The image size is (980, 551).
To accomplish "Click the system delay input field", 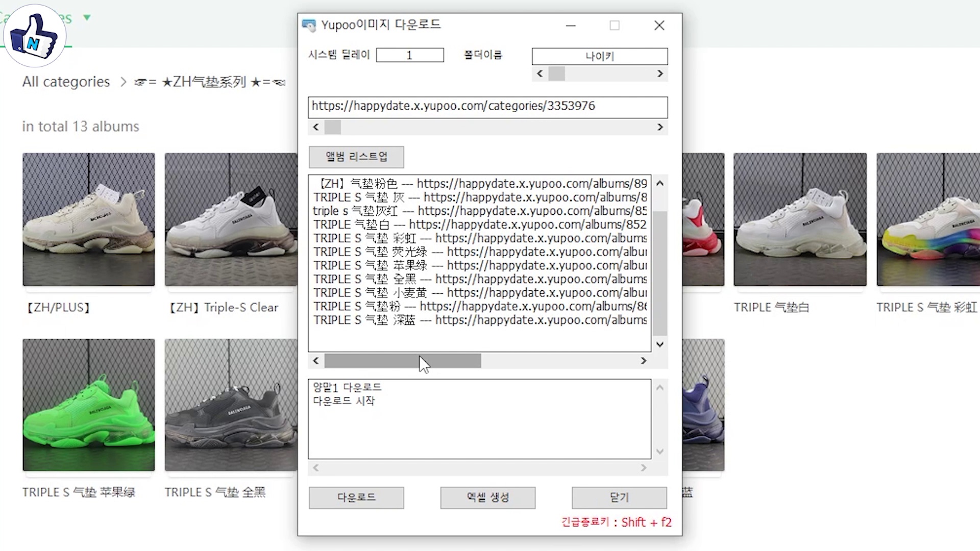I will tap(409, 55).
